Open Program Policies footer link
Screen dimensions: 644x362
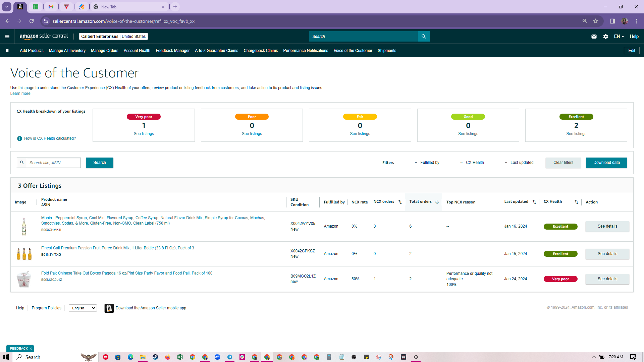coord(46,308)
